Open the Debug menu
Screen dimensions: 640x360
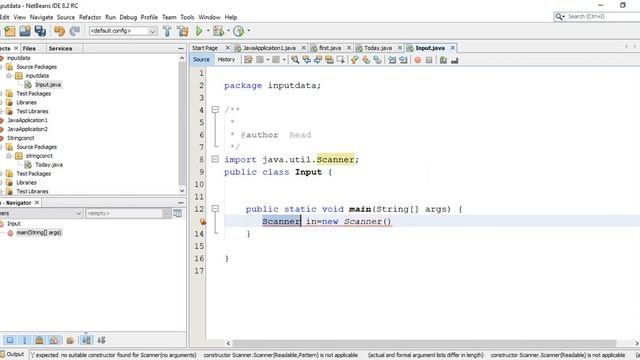click(128, 17)
